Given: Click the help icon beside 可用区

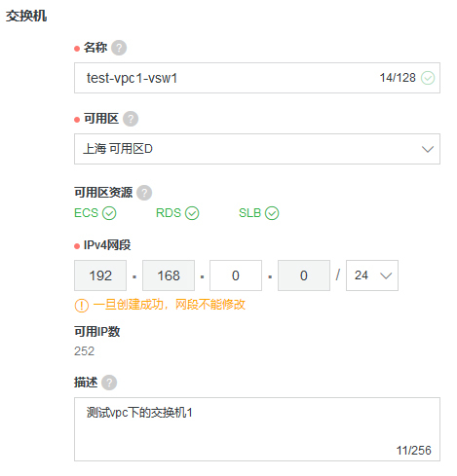Looking at the screenshot, I should tap(131, 119).
